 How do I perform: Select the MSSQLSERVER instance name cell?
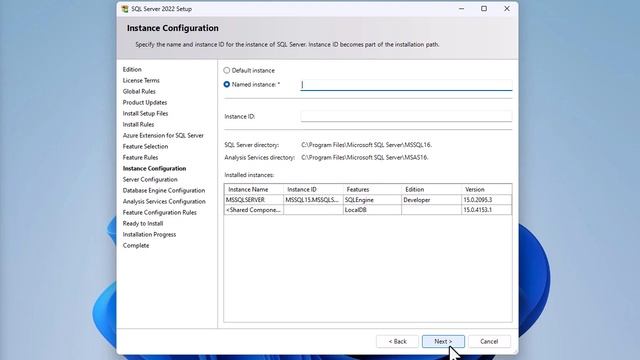click(254, 200)
